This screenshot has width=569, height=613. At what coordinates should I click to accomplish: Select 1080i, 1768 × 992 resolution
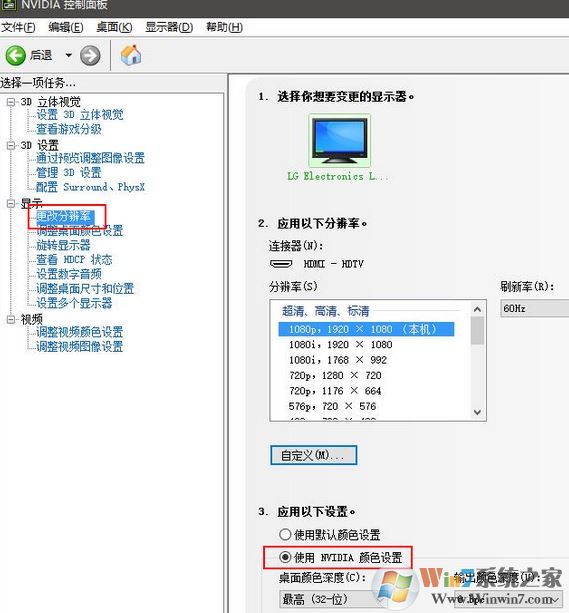coord(338,360)
